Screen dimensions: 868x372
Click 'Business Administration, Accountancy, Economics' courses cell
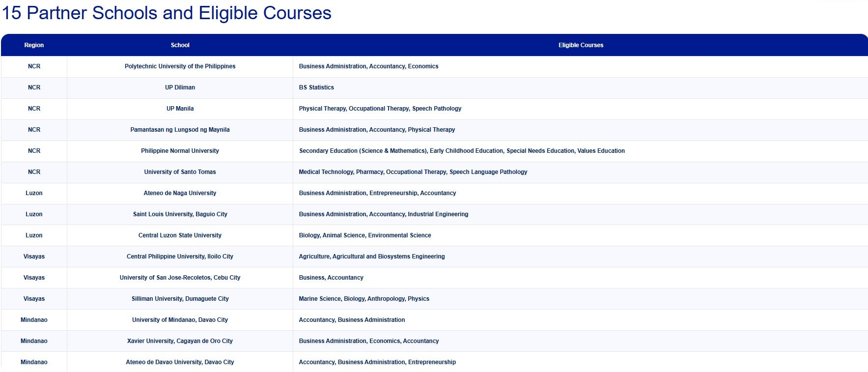tap(581, 66)
